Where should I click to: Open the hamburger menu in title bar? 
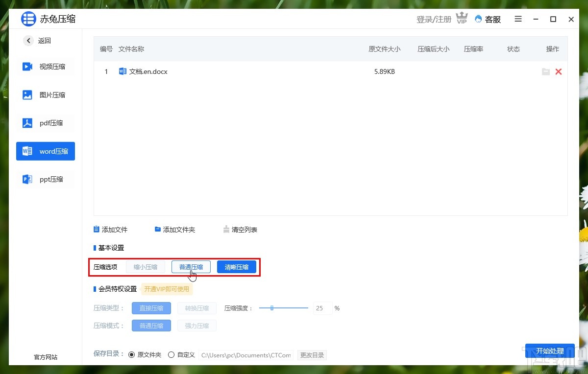pyautogui.click(x=518, y=19)
